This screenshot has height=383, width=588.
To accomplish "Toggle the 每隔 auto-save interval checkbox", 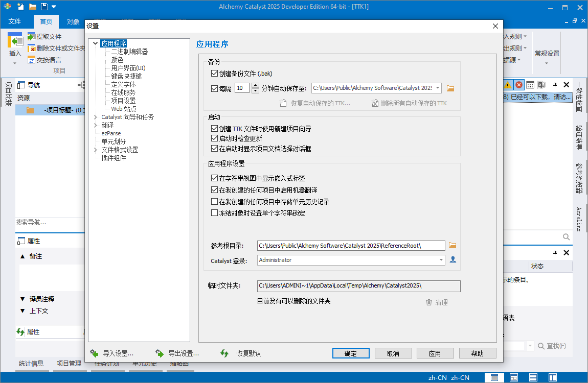I will coord(215,88).
